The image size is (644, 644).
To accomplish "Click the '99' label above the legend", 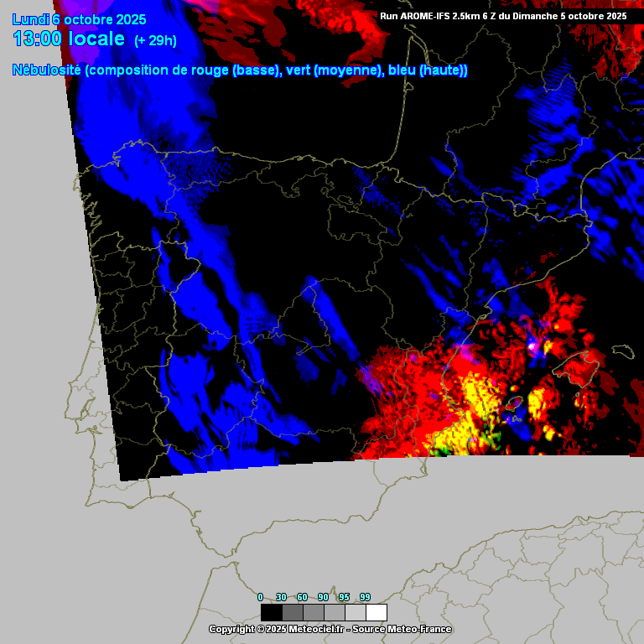I will [365, 597].
